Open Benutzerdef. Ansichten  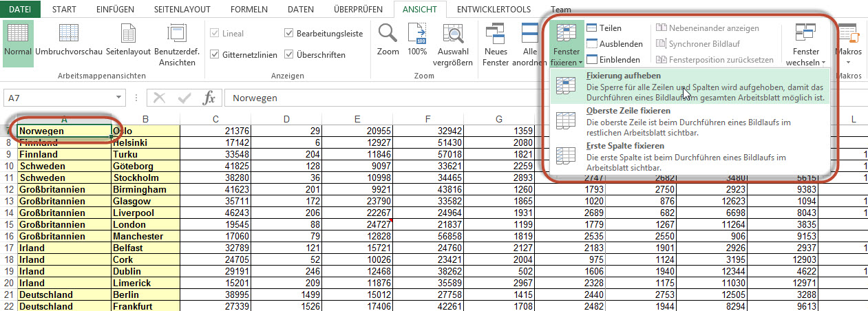(x=177, y=36)
